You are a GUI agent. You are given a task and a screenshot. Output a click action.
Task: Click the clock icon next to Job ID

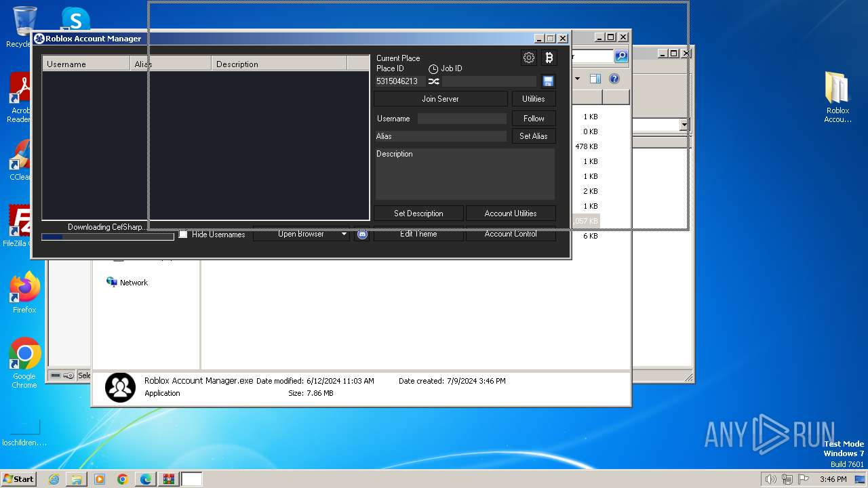tap(434, 69)
